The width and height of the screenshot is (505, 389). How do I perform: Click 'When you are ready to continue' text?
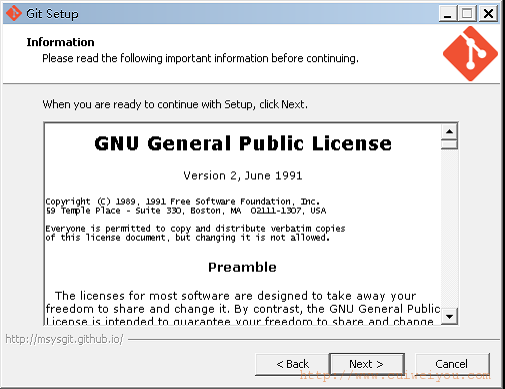175,104
